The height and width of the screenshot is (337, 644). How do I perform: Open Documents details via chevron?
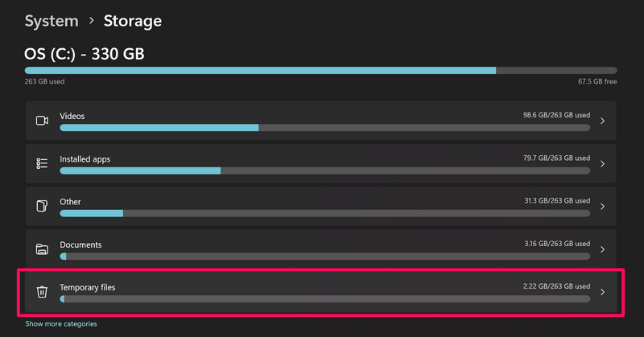click(603, 249)
